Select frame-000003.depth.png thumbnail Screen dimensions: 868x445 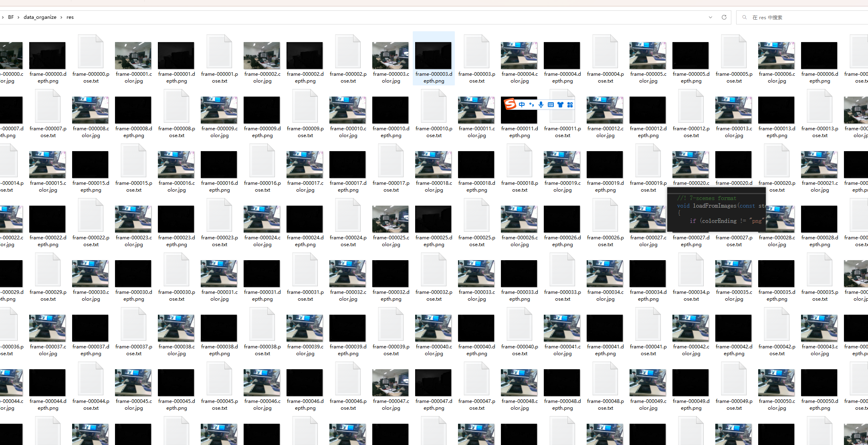point(433,56)
